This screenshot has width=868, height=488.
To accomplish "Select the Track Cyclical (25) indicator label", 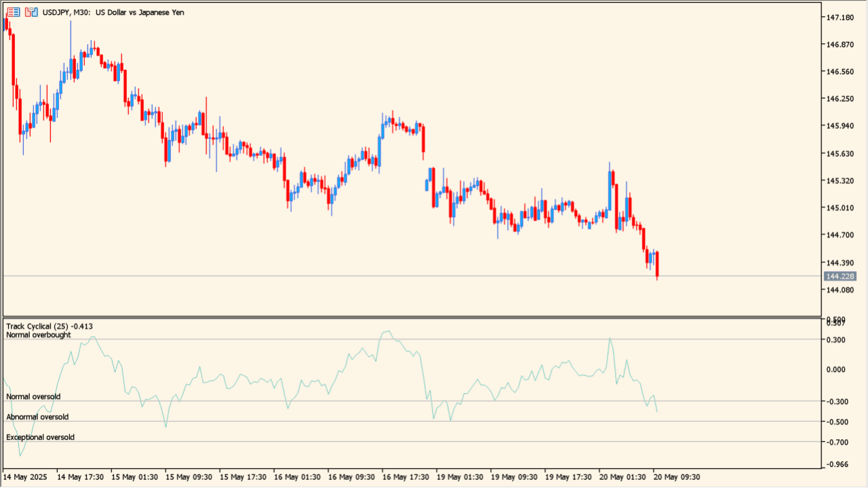I will 50,326.
